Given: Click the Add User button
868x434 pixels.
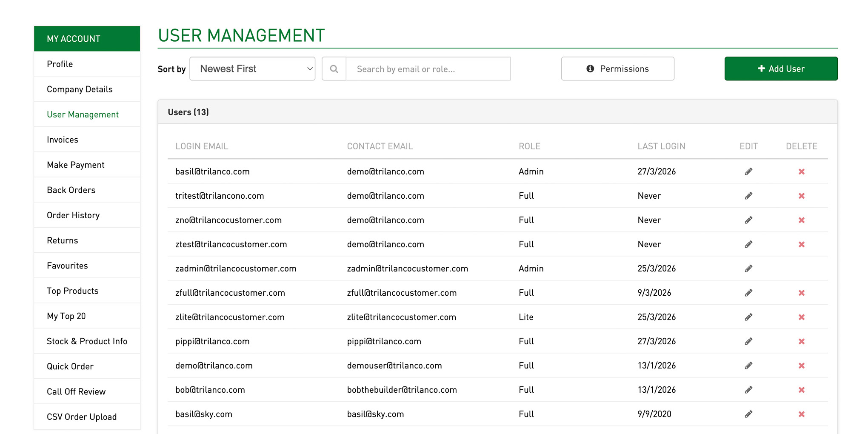Looking at the screenshot, I should (x=781, y=69).
